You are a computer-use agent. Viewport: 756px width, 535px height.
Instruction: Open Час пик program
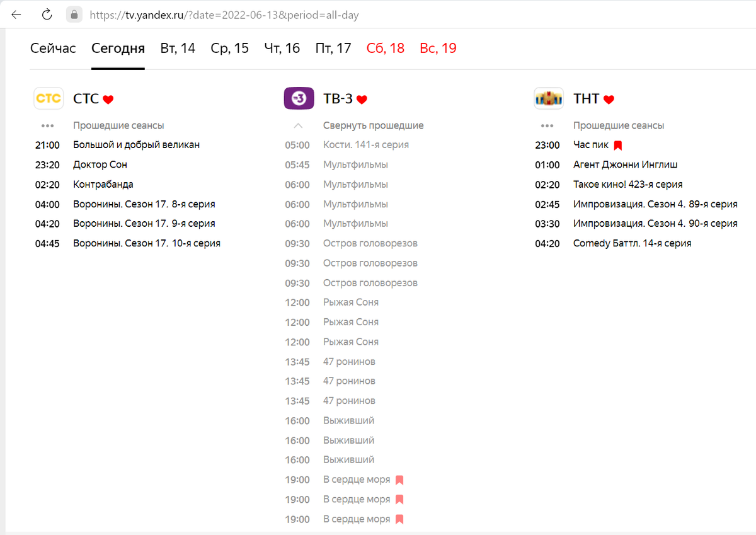(x=591, y=145)
